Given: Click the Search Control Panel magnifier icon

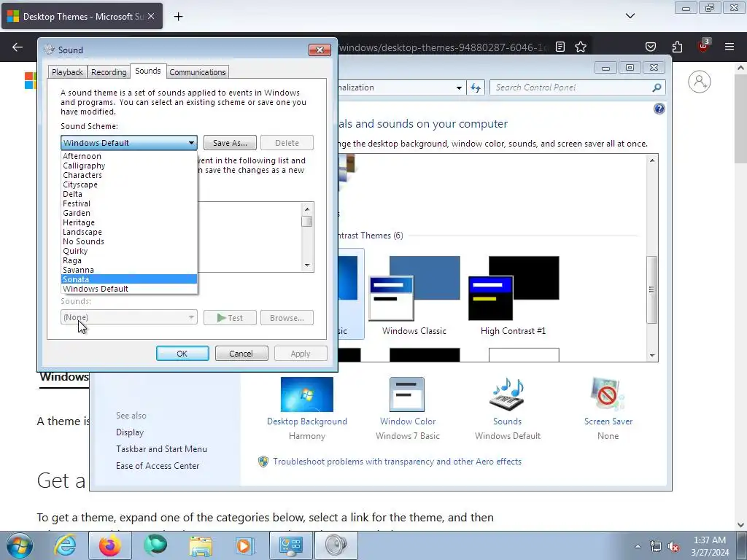Looking at the screenshot, I should coord(657,87).
